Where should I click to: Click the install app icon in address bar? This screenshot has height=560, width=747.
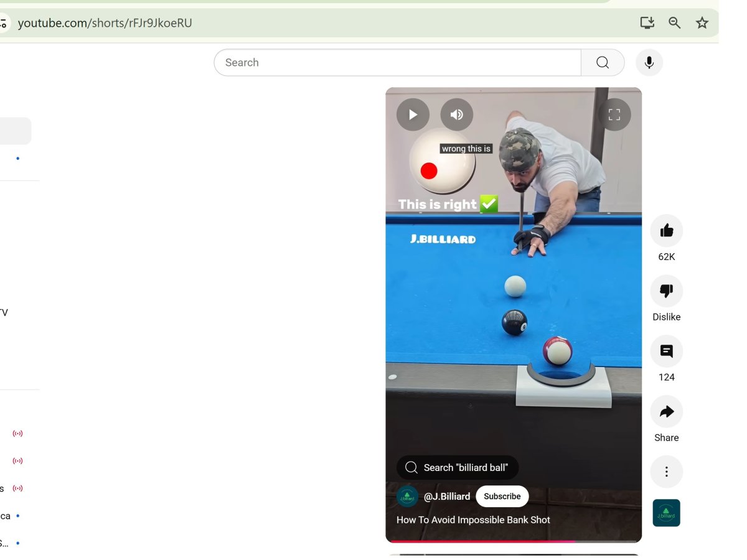coord(647,23)
